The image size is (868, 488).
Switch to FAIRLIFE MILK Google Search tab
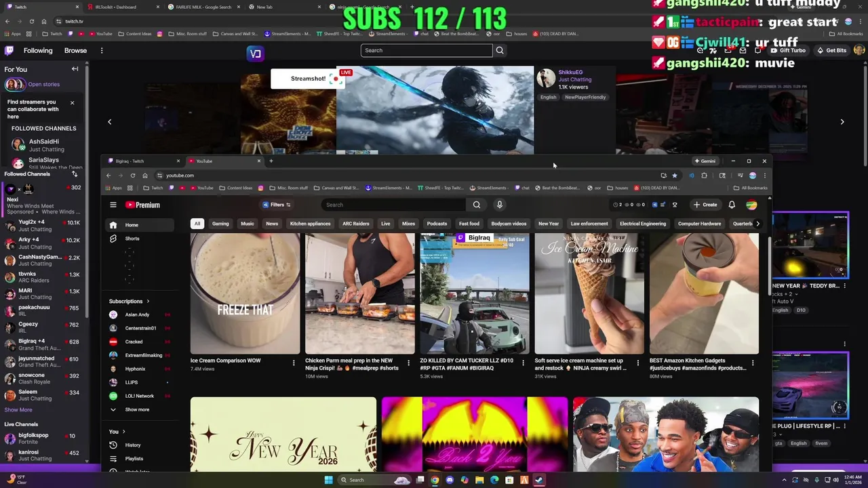(203, 7)
